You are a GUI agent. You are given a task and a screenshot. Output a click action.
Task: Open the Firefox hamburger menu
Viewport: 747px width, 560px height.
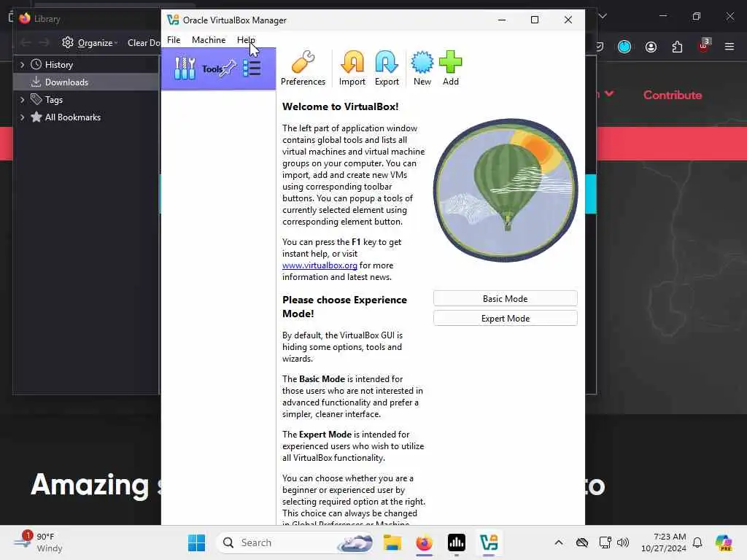[x=729, y=46]
